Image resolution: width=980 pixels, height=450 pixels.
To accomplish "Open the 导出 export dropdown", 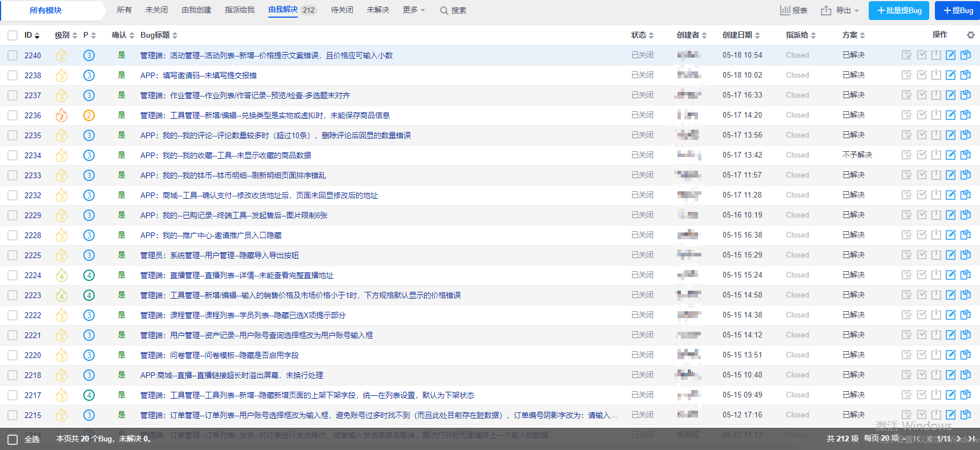I will [840, 10].
